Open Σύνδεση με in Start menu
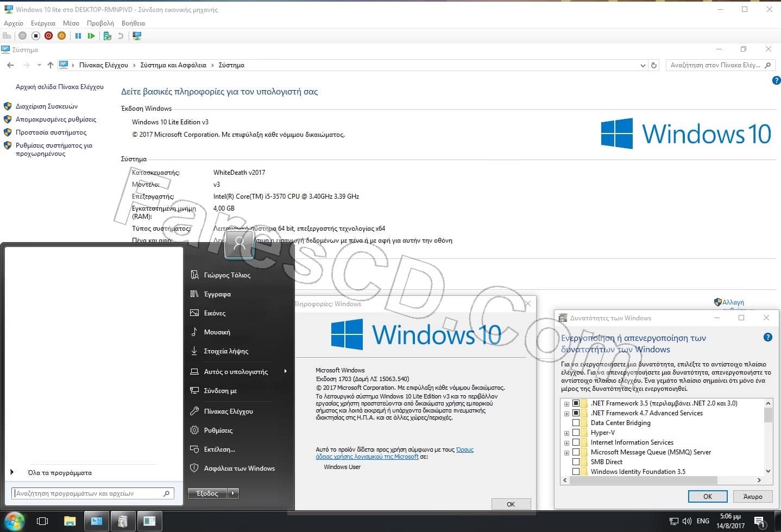This screenshot has height=532, width=781. click(220, 391)
